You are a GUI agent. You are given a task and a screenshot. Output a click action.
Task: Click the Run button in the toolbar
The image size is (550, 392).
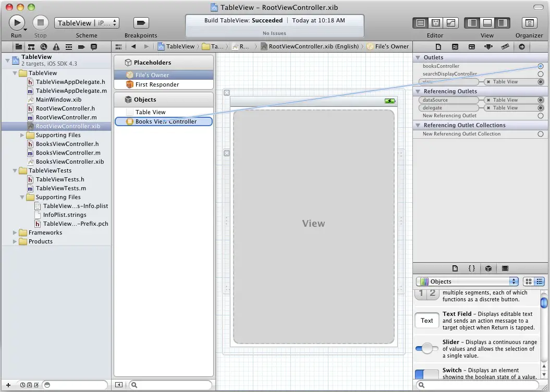(17, 22)
